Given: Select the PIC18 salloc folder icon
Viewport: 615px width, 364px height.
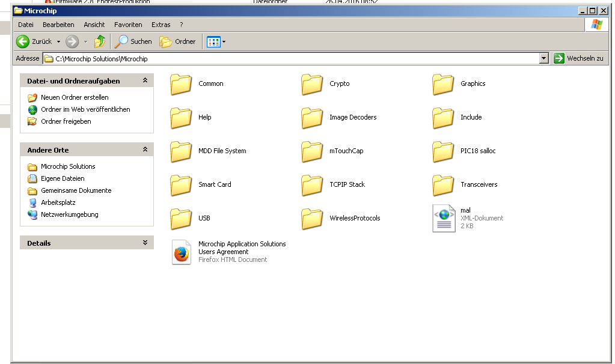Looking at the screenshot, I should click(443, 151).
